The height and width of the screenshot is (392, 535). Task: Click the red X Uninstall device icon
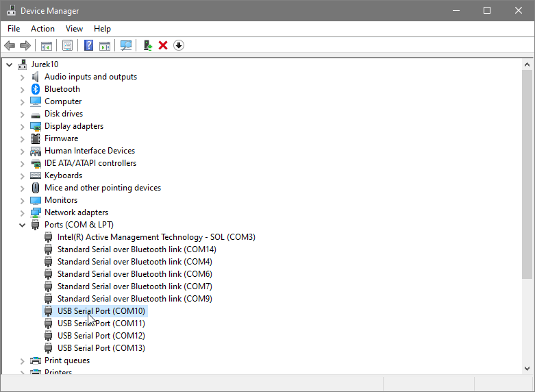click(163, 45)
